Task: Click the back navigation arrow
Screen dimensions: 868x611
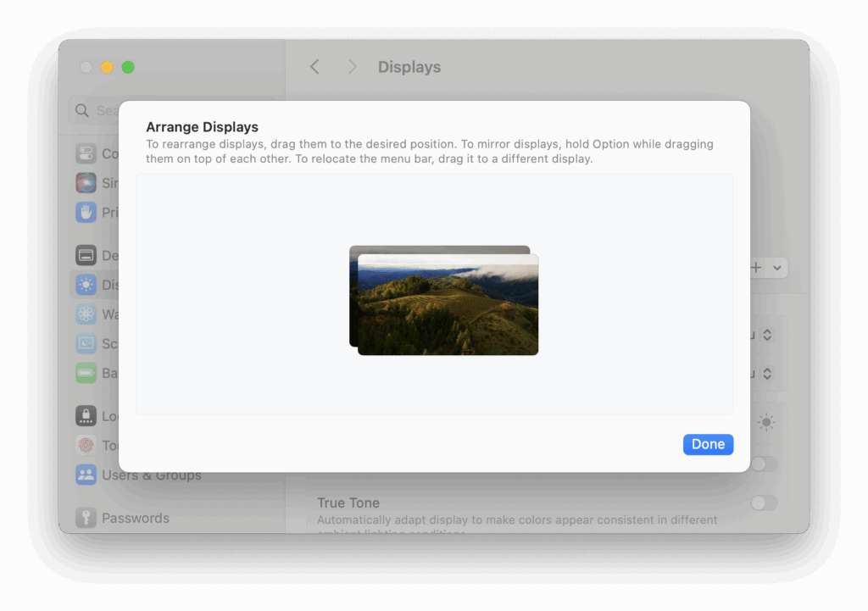Action: 314,66
